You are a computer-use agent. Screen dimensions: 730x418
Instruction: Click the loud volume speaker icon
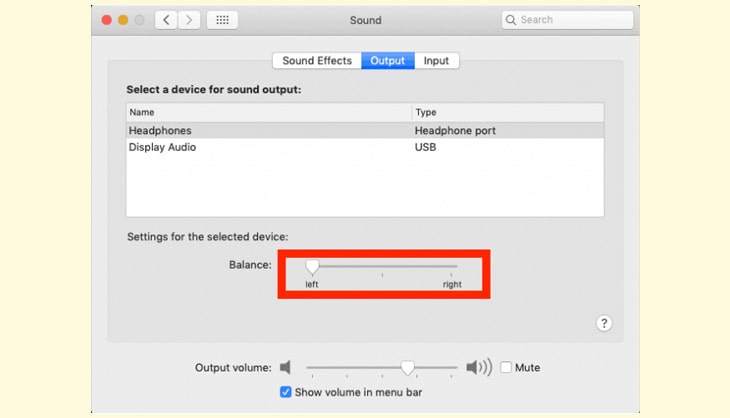click(479, 367)
